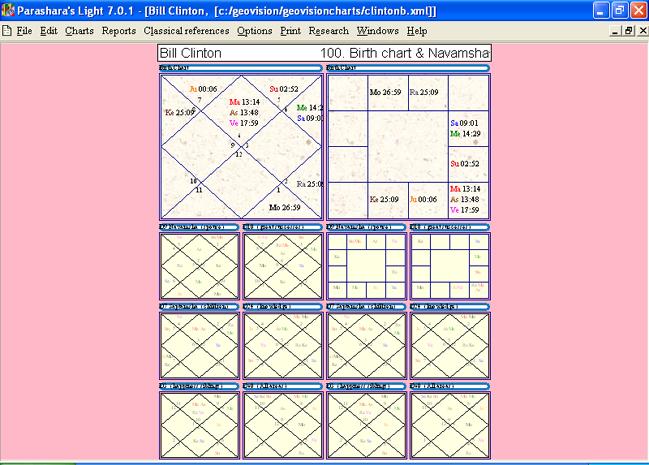
Task: Select 'Ke 25:09' in the diamond-style birth chart
Action: pyautogui.click(x=180, y=112)
